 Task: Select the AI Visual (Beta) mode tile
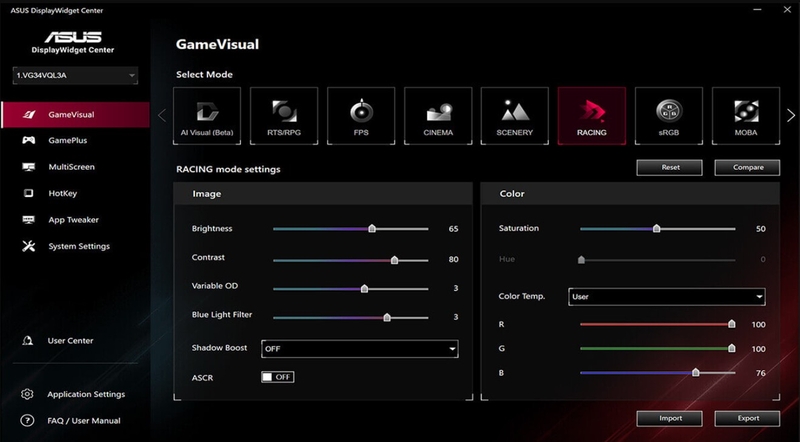pos(207,116)
